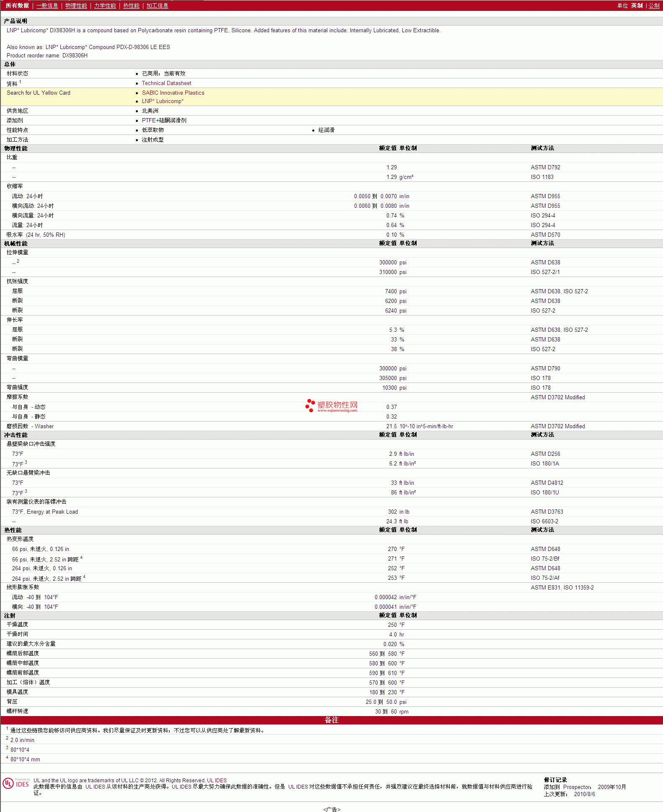Click the 模具温度 row label

(17, 692)
